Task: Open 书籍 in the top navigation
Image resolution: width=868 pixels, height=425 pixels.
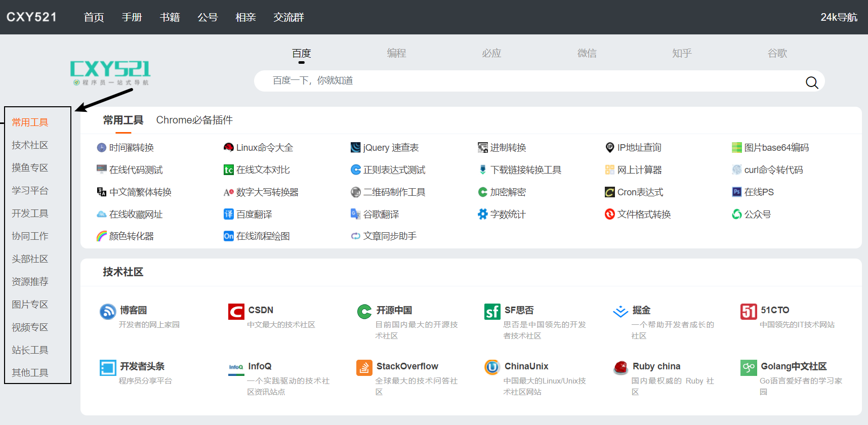Action: pos(170,17)
